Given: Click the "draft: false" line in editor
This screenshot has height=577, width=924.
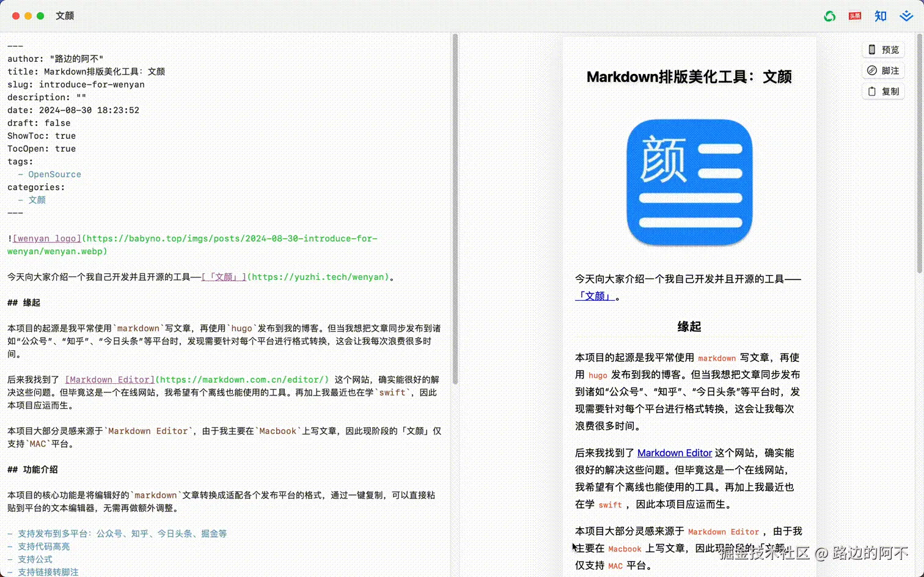Looking at the screenshot, I should (39, 123).
